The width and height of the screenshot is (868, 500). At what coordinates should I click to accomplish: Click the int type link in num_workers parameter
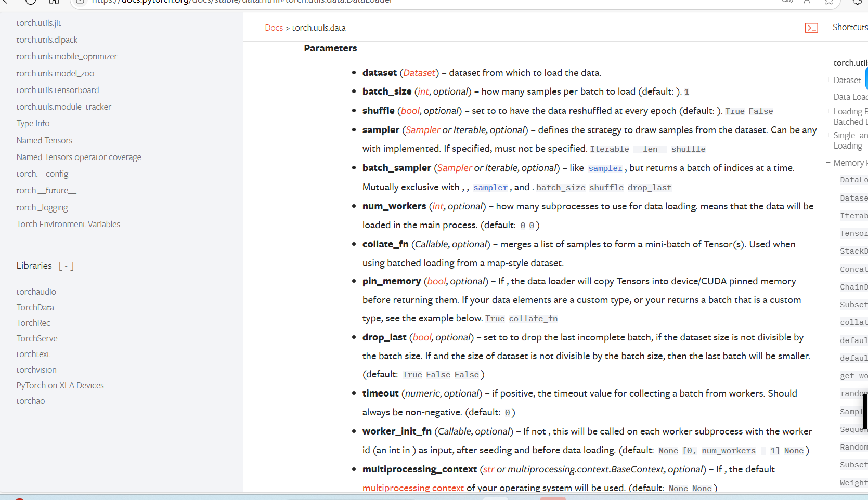[x=437, y=207]
